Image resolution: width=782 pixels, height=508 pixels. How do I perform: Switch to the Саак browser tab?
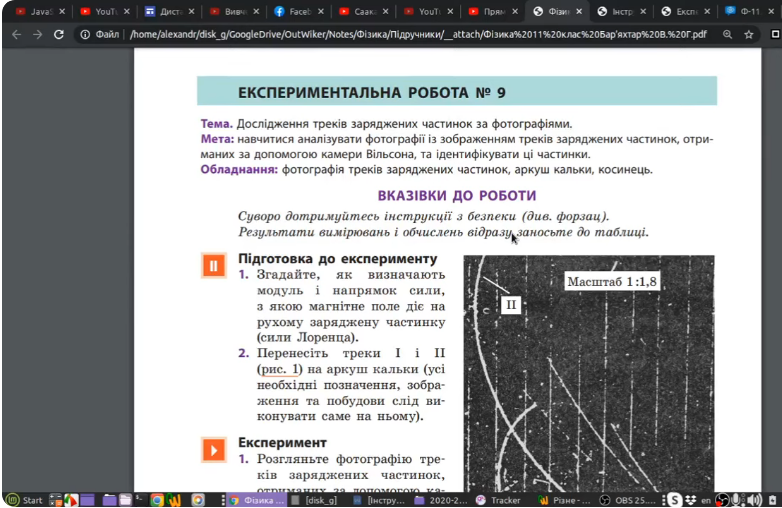pyautogui.click(x=364, y=11)
